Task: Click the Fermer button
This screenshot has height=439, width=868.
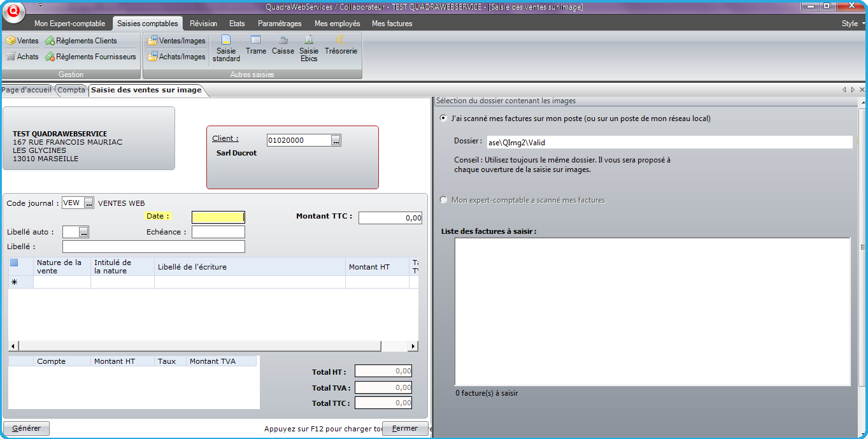Action: [405, 429]
